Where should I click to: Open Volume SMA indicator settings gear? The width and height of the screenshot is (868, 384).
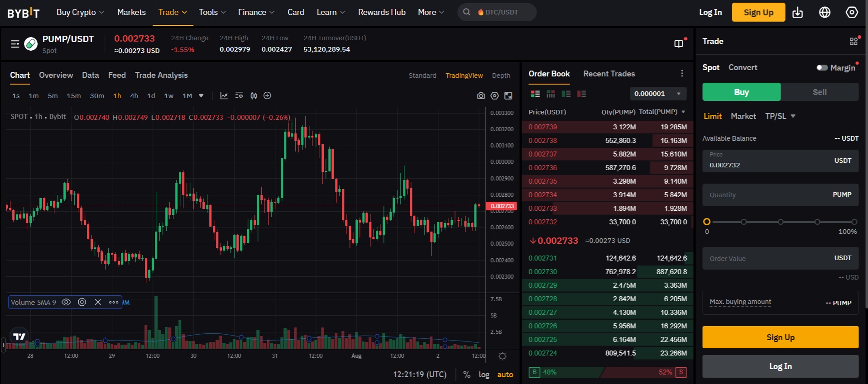[x=82, y=302]
